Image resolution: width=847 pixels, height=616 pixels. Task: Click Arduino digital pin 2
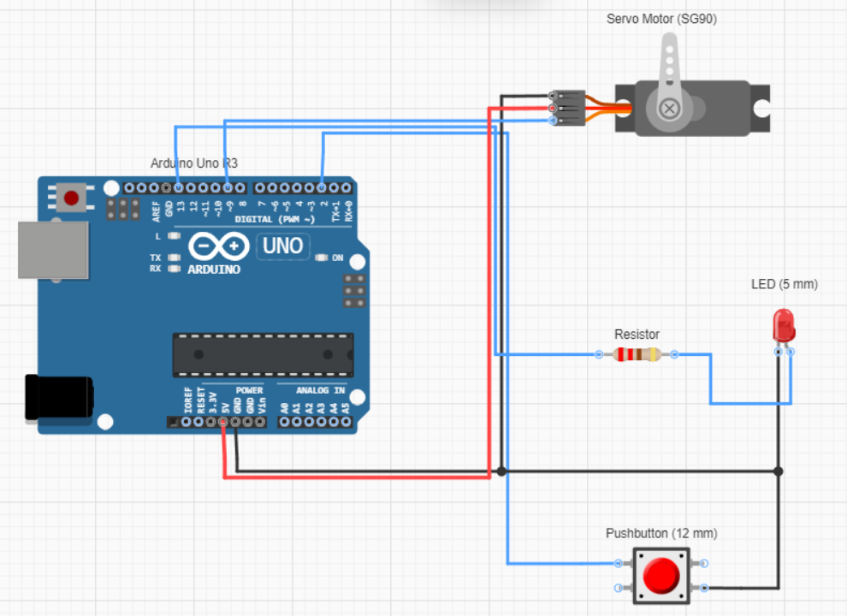tap(322, 187)
